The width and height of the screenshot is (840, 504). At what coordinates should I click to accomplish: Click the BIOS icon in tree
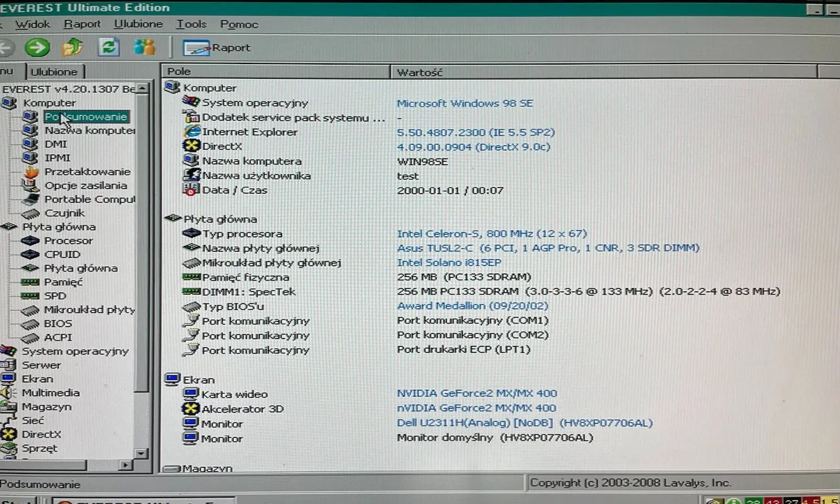30,324
